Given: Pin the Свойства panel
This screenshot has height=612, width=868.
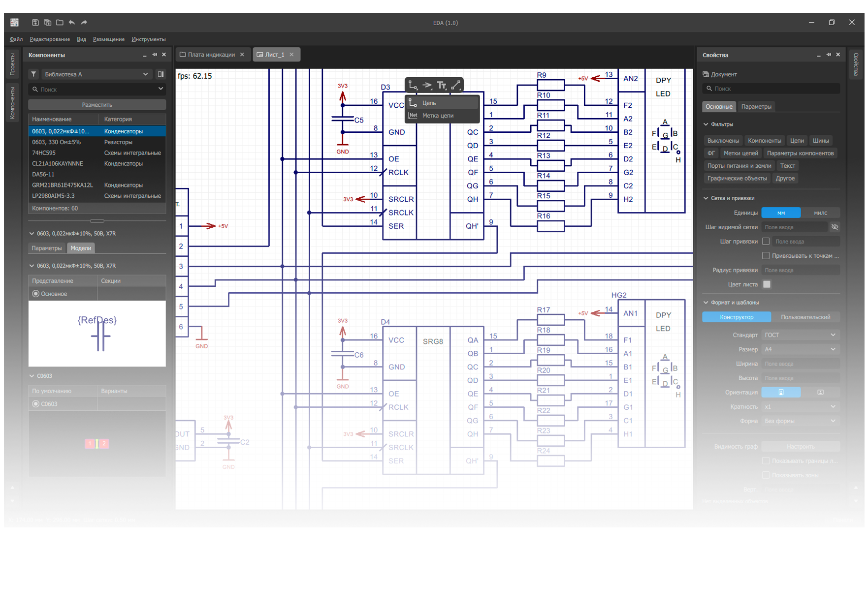Looking at the screenshot, I should point(829,55).
